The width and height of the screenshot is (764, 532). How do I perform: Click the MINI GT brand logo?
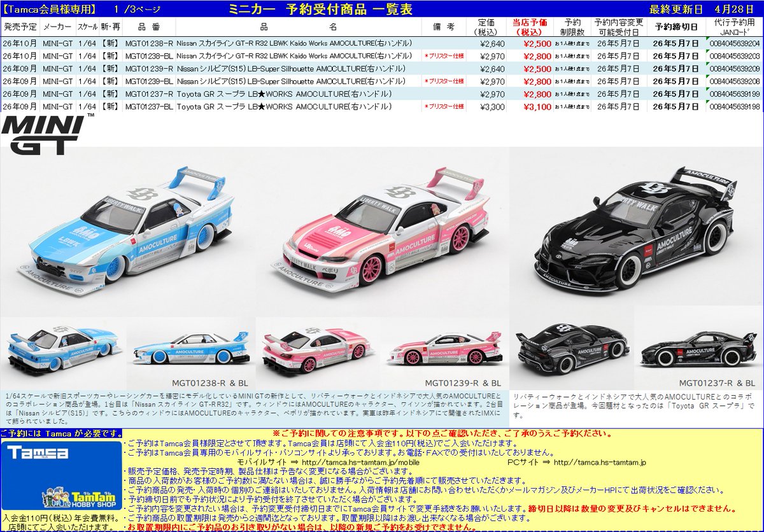[48, 134]
